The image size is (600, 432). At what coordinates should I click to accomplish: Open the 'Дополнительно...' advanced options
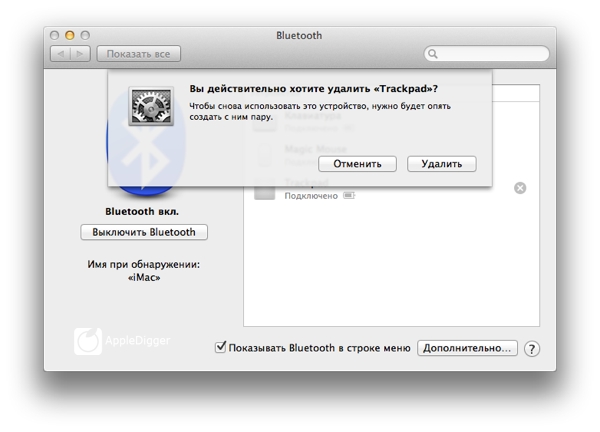pos(467,348)
